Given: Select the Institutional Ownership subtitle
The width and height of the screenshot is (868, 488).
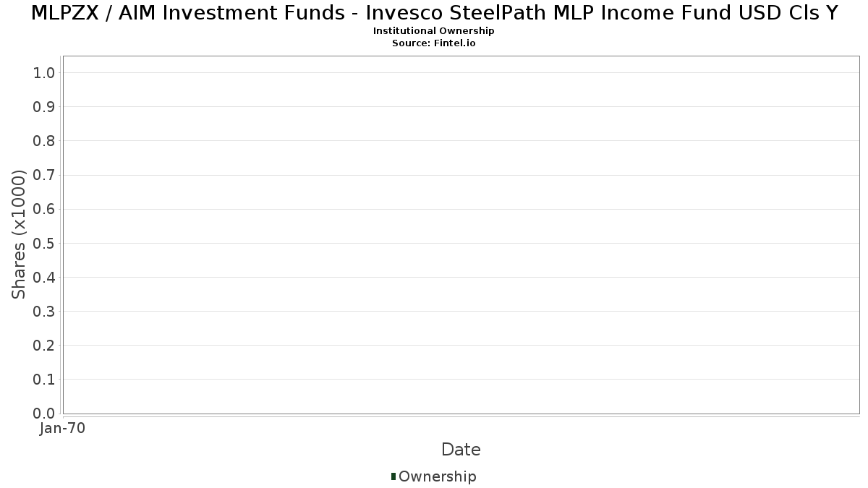Looking at the screenshot, I should (x=434, y=31).
